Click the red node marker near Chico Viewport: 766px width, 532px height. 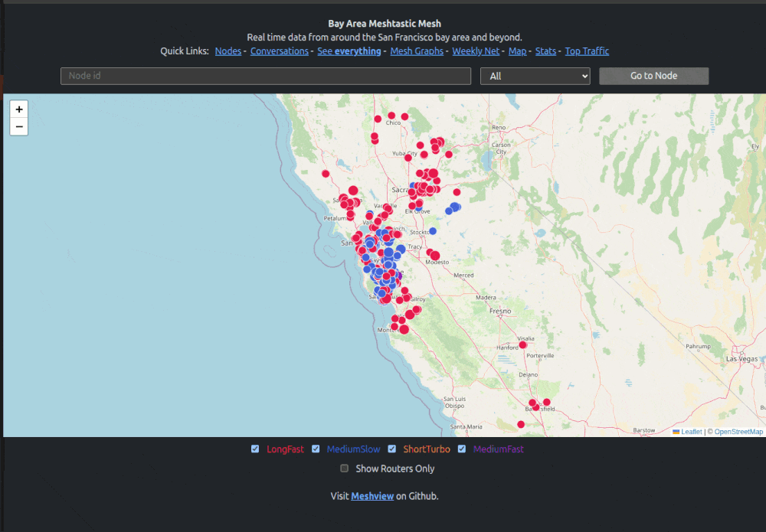391,116
